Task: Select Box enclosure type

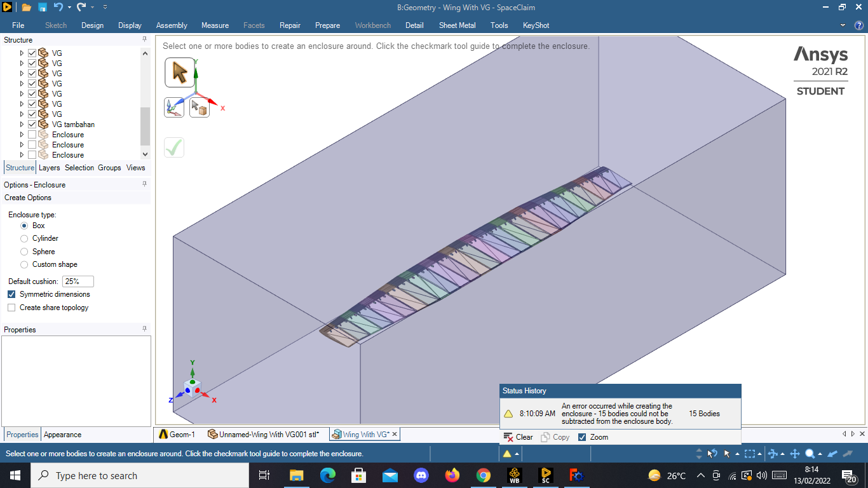Action: coord(24,226)
